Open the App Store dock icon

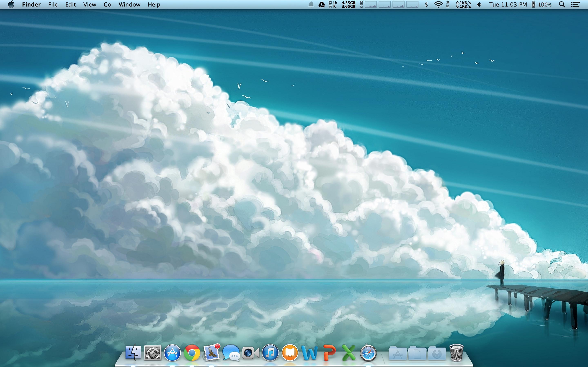click(x=172, y=353)
